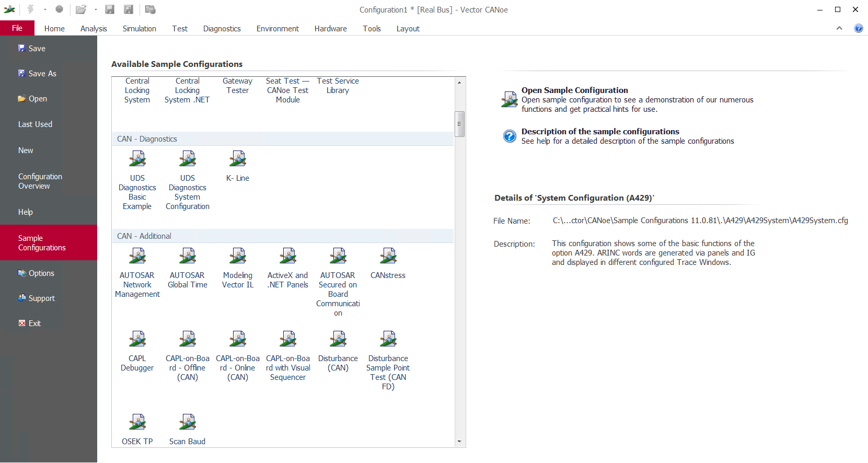The image size is (868, 463).
Task: Click the first floppy-disk save icon in the quick access toolbar
Action: coord(110,9)
